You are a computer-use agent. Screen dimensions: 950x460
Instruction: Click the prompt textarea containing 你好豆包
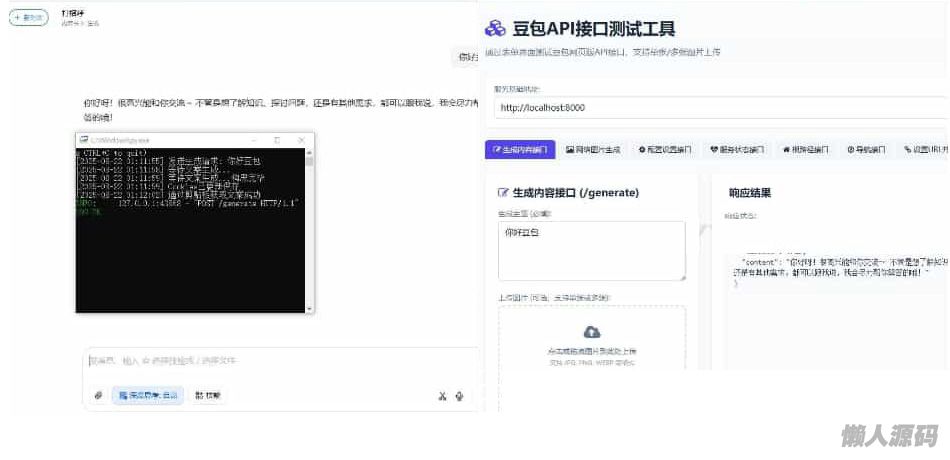click(592, 251)
